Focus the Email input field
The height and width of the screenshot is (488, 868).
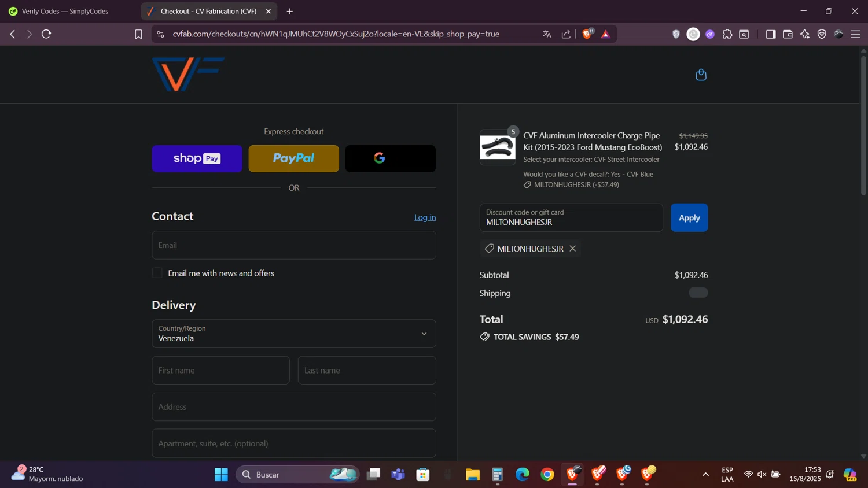(x=293, y=245)
